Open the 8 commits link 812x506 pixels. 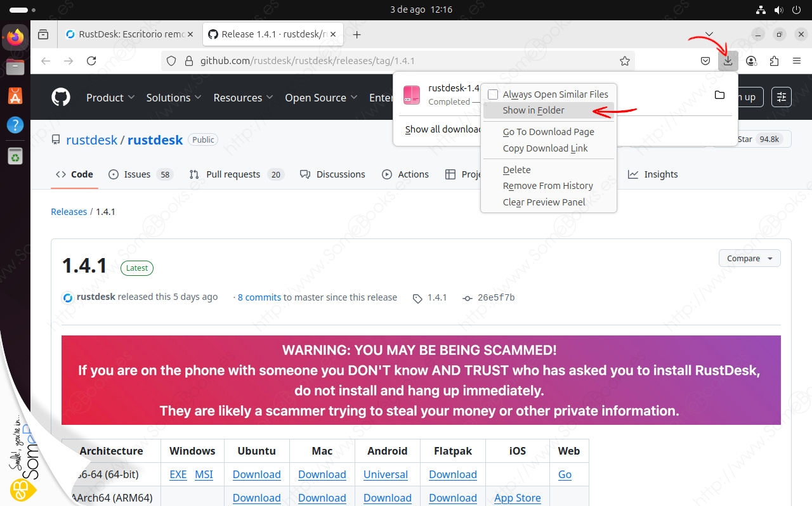[x=259, y=297]
